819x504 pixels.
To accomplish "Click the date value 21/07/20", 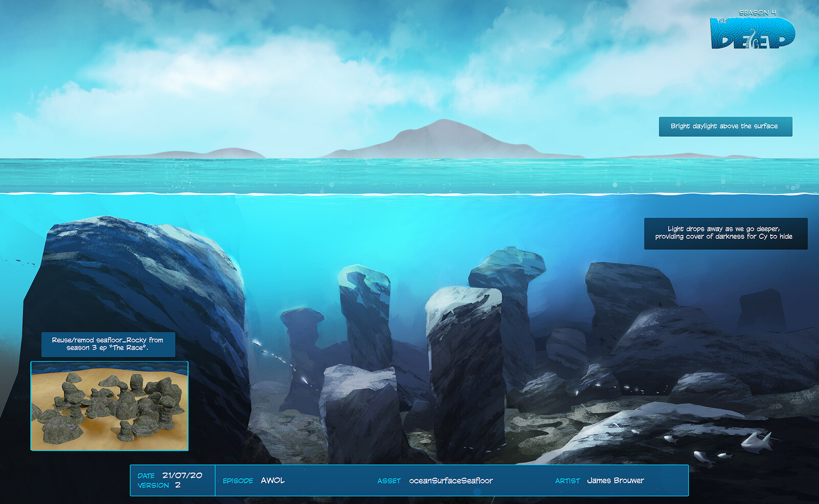I will click(182, 475).
